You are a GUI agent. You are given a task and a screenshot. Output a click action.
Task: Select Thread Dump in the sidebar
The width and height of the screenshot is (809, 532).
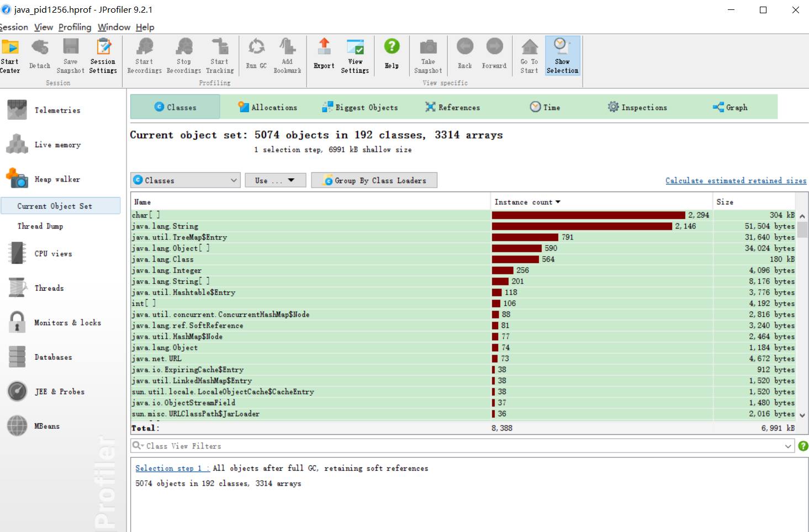40,226
